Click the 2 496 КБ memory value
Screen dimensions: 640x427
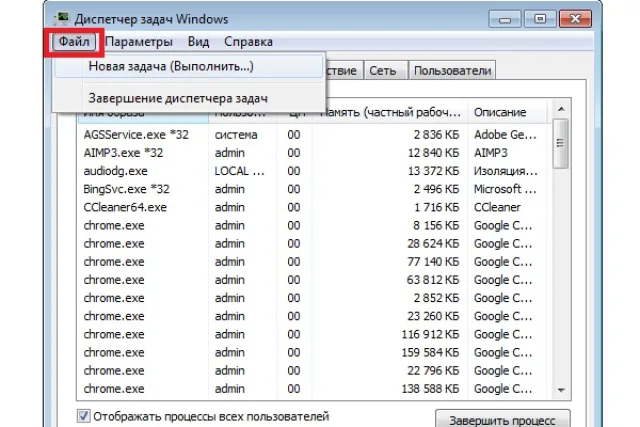pos(436,189)
